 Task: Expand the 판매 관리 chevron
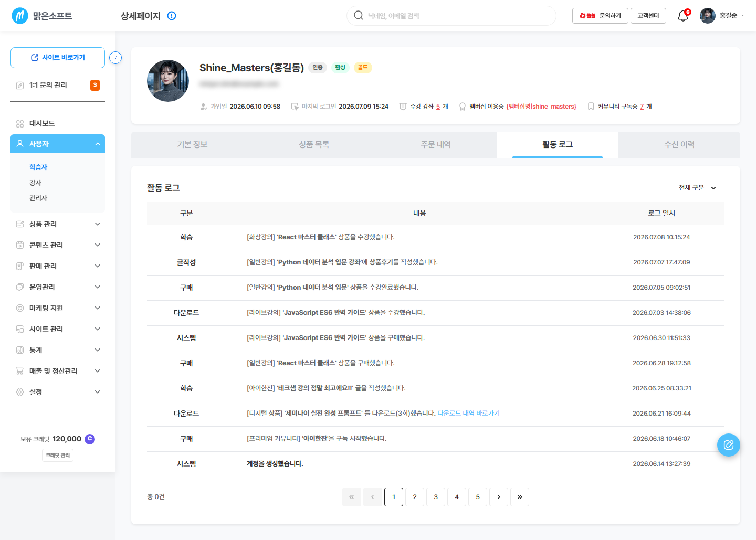coord(98,266)
